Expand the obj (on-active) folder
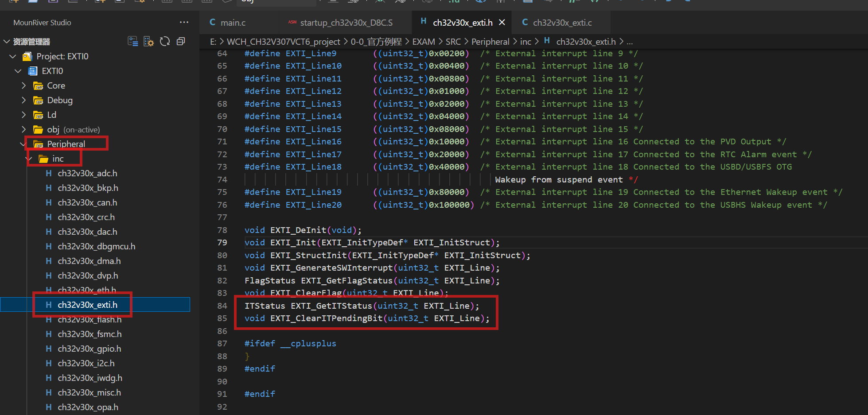This screenshot has height=415, width=868. click(23, 129)
